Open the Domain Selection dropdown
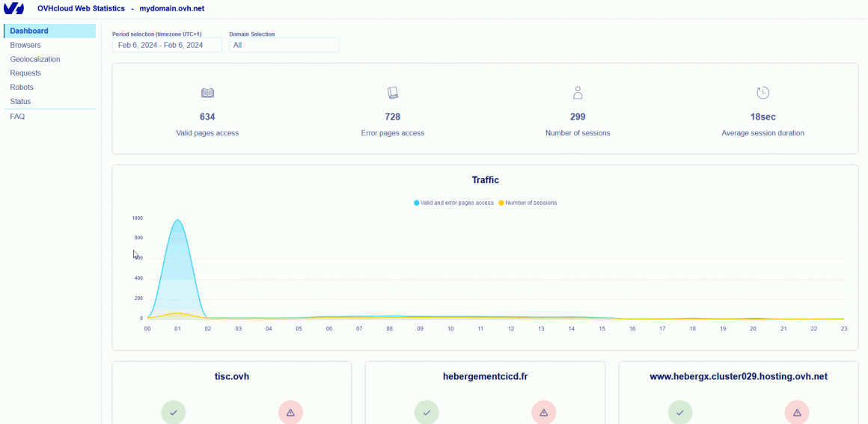868x424 pixels. [x=284, y=45]
